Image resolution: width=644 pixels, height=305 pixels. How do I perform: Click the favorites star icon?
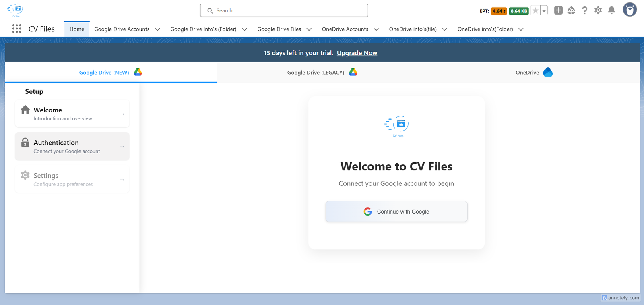coord(535,11)
